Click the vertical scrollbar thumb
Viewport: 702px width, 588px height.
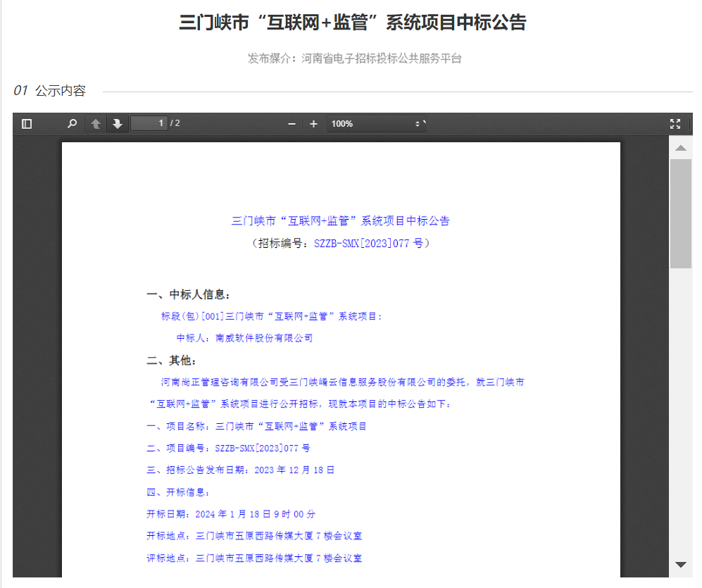[x=680, y=213]
